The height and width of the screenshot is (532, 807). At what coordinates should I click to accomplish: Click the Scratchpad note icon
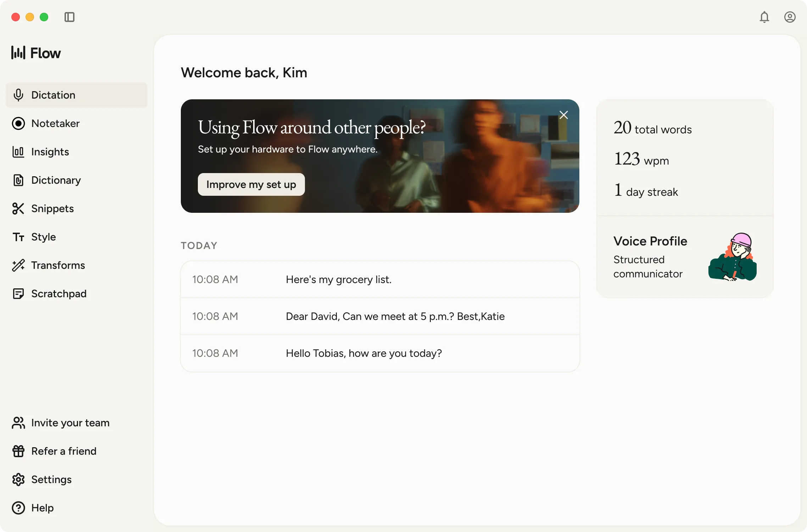coord(18,294)
